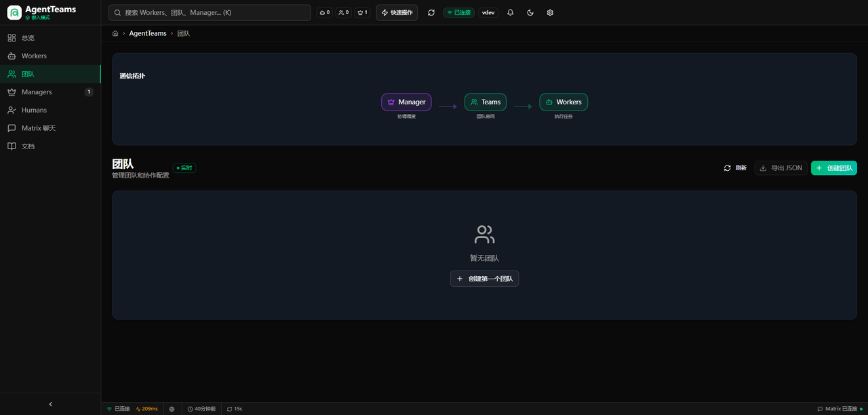Open 文档 docs in sidebar

(x=50, y=146)
